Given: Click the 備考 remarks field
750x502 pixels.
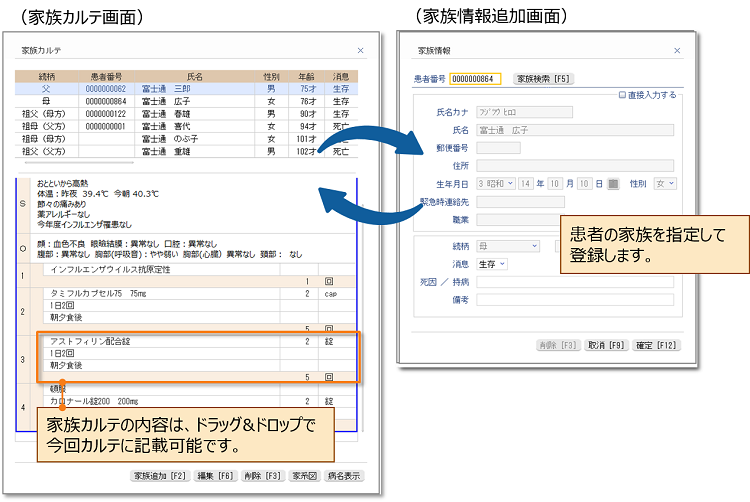Looking at the screenshot, I should click(575, 299).
